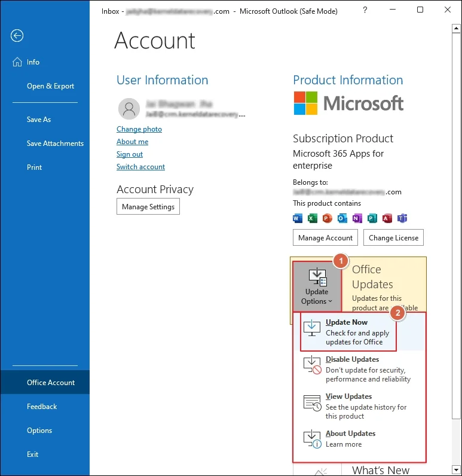Select Save As in sidebar

pos(45,120)
